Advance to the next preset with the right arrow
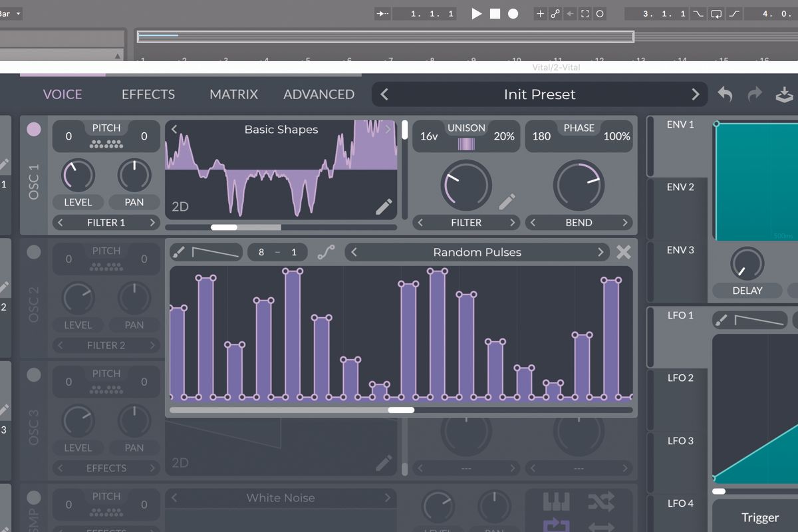Image resolution: width=798 pixels, height=532 pixels. point(695,94)
